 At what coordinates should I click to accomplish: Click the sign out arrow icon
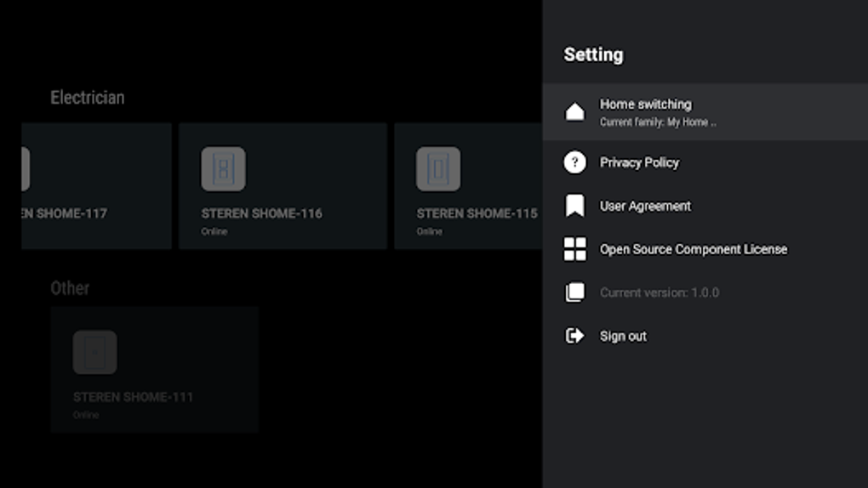tap(574, 335)
